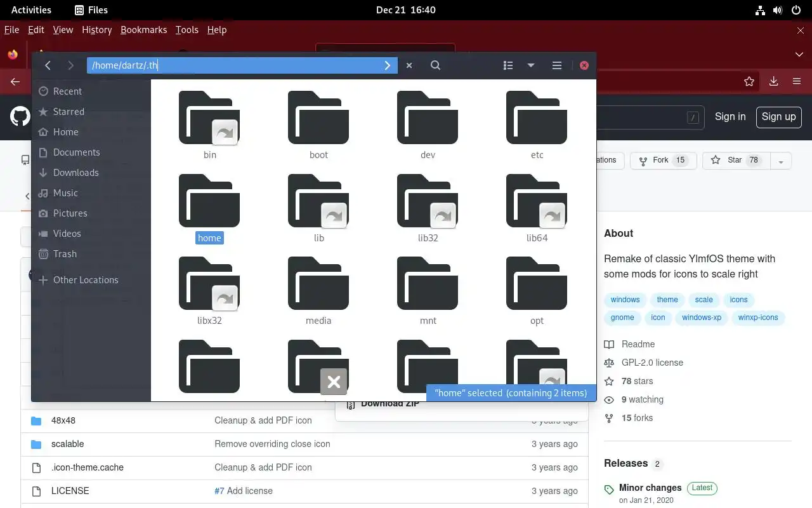Select the home folder icon

click(x=209, y=201)
